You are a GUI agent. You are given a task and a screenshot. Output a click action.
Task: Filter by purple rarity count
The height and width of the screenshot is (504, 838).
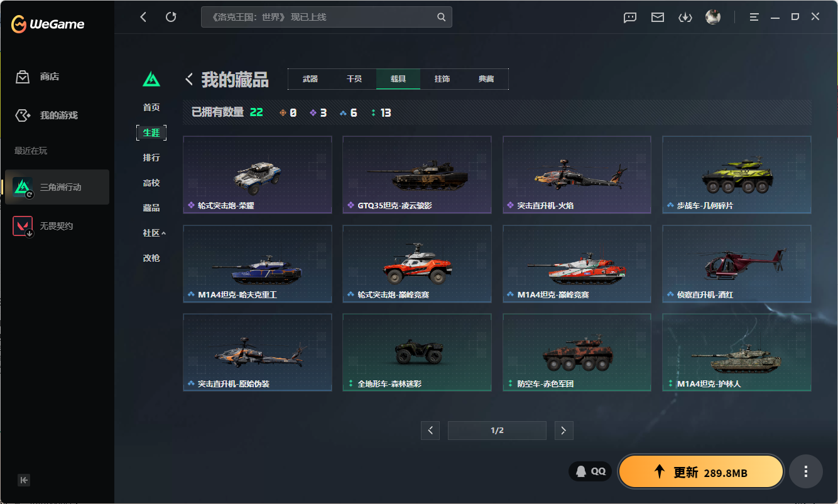(318, 113)
